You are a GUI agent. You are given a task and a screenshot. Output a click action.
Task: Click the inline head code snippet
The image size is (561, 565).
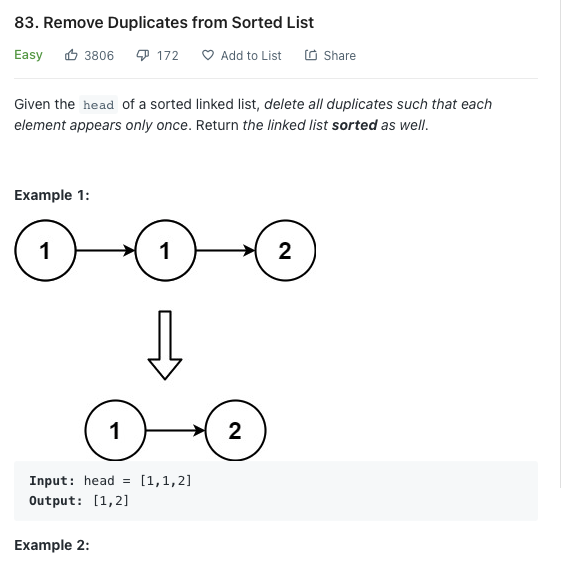click(x=98, y=105)
